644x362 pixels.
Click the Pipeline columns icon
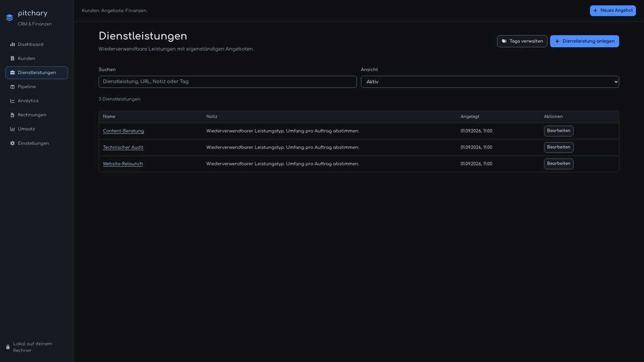12,87
